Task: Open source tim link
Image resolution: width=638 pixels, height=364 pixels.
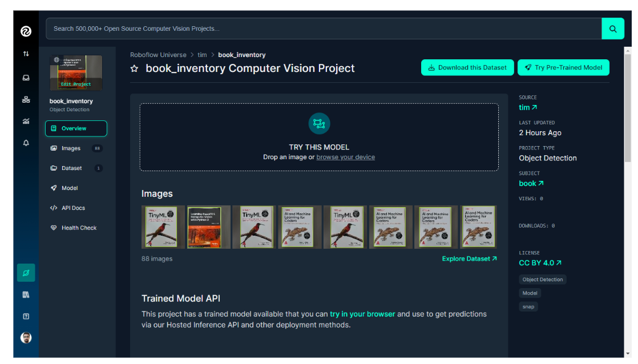Action: 528,107
